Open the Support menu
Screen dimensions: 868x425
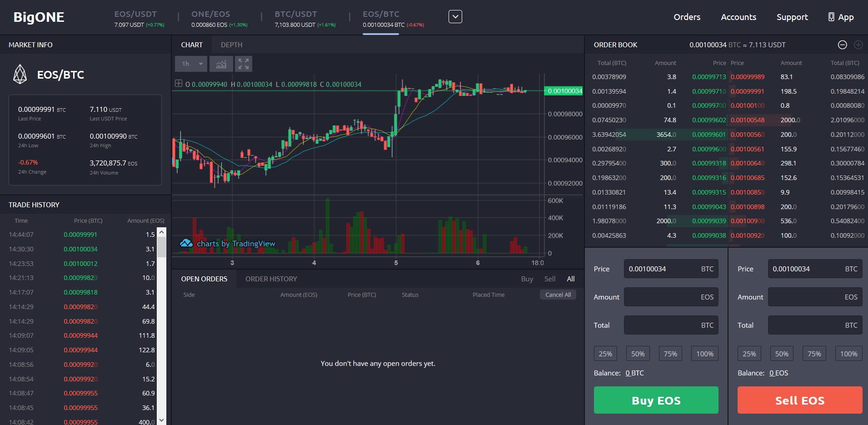pyautogui.click(x=792, y=17)
